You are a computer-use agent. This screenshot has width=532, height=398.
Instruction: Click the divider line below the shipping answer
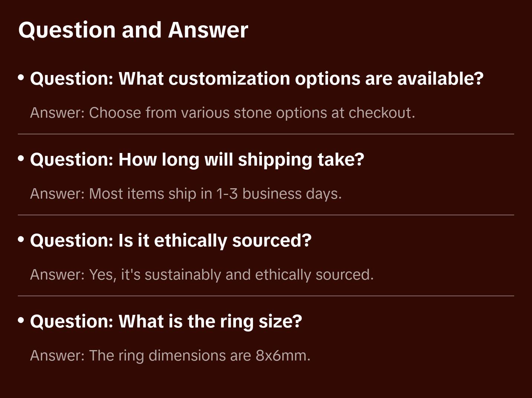click(x=266, y=215)
